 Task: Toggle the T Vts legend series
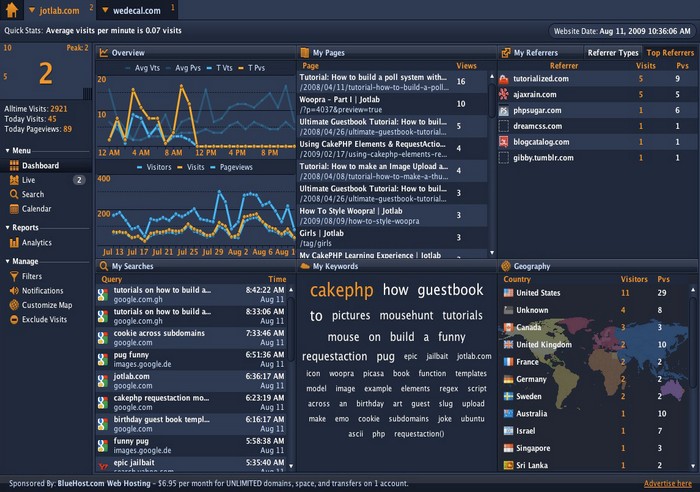pyautogui.click(x=220, y=68)
